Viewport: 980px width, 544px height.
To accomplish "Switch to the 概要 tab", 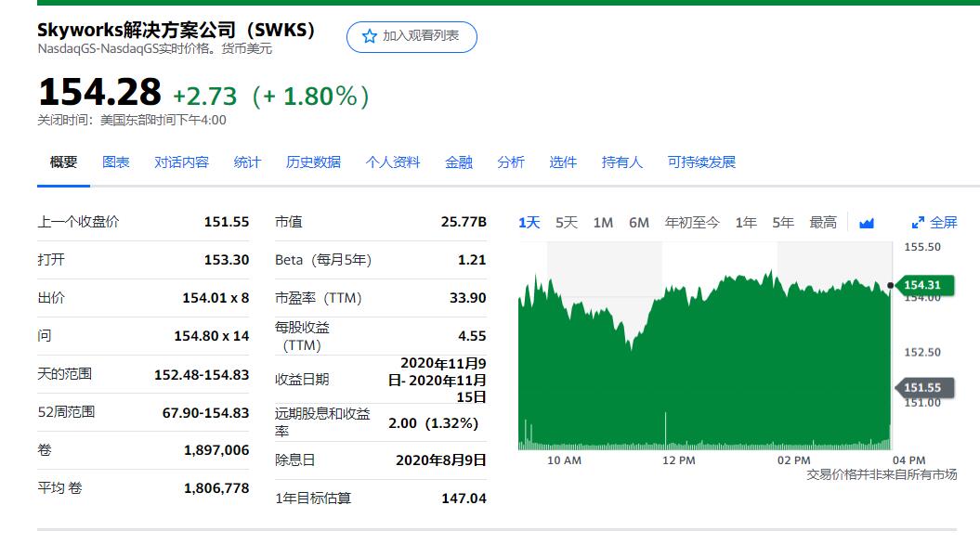I will 64,162.
